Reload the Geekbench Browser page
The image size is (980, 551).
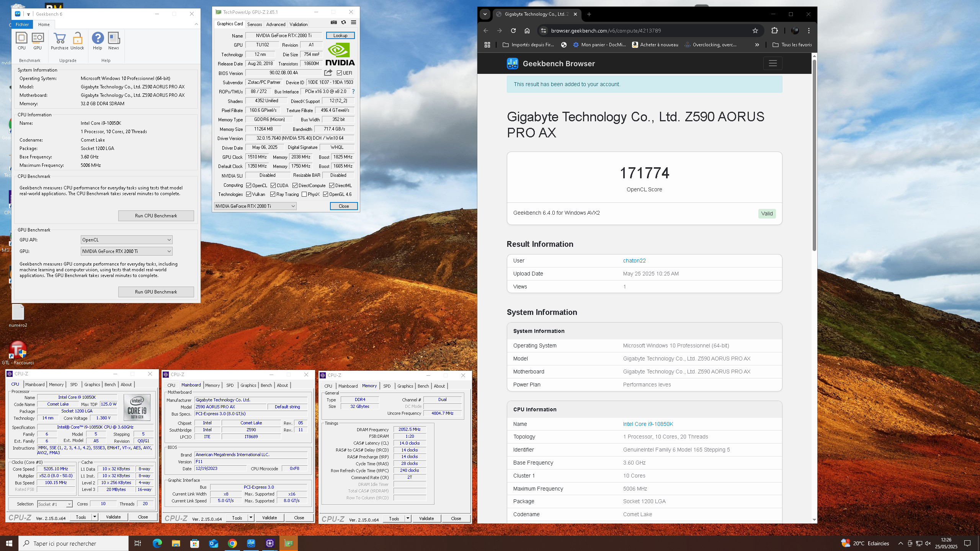(x=513, y=31)
